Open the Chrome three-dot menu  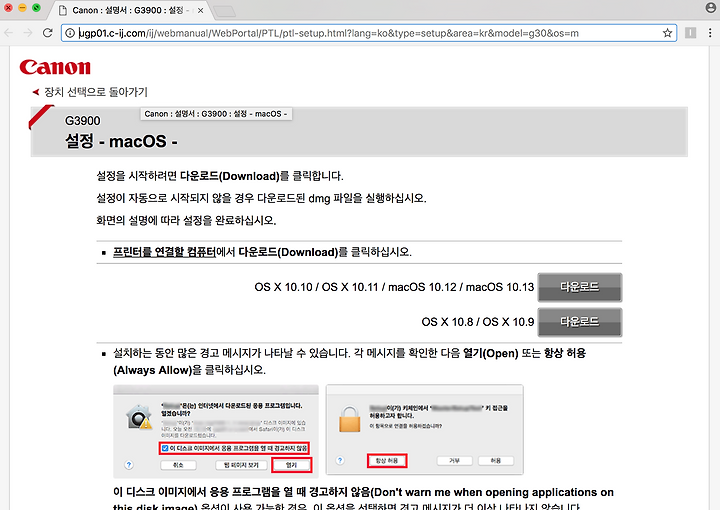click(710, 33)
